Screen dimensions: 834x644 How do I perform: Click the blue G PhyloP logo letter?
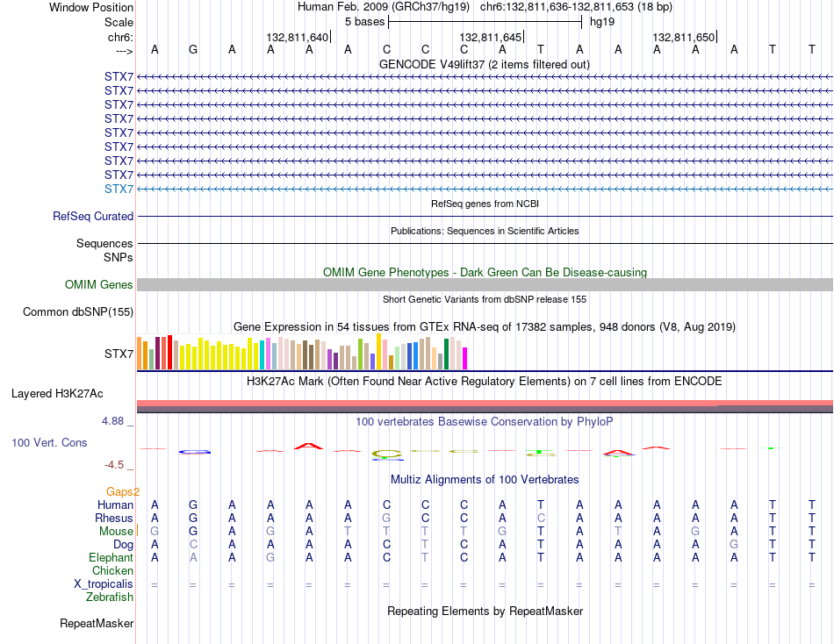click(194, 452)
